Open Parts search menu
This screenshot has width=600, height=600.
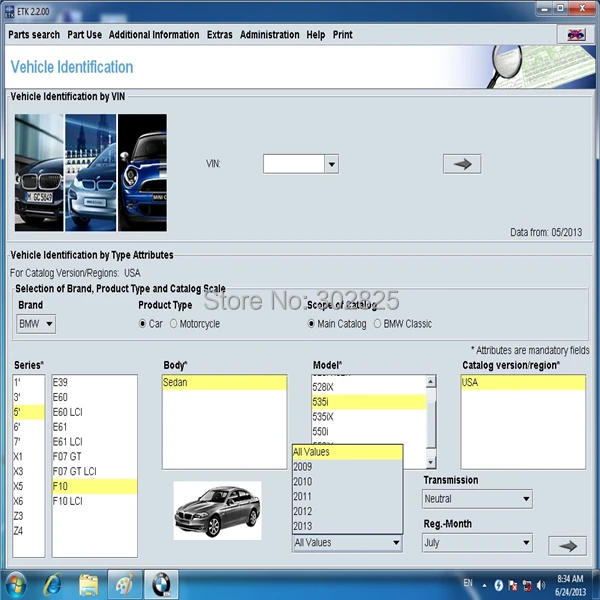point(34,35)
